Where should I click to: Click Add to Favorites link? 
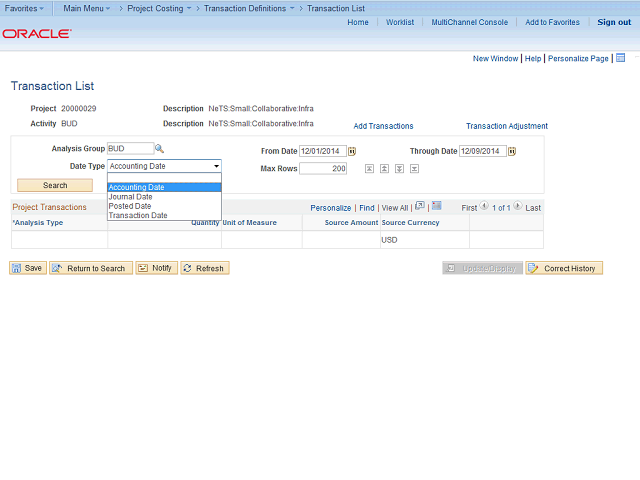click(552, 22)
